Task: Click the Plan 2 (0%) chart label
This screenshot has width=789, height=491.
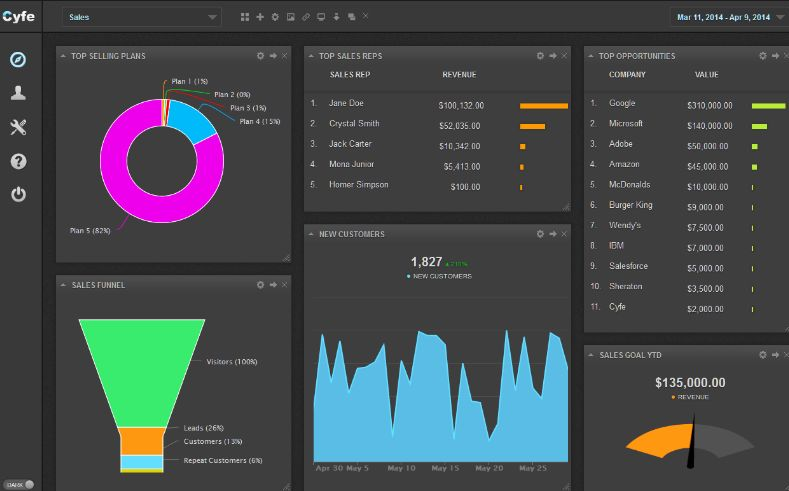Action: pyautogui.click(x=232, y=95)
